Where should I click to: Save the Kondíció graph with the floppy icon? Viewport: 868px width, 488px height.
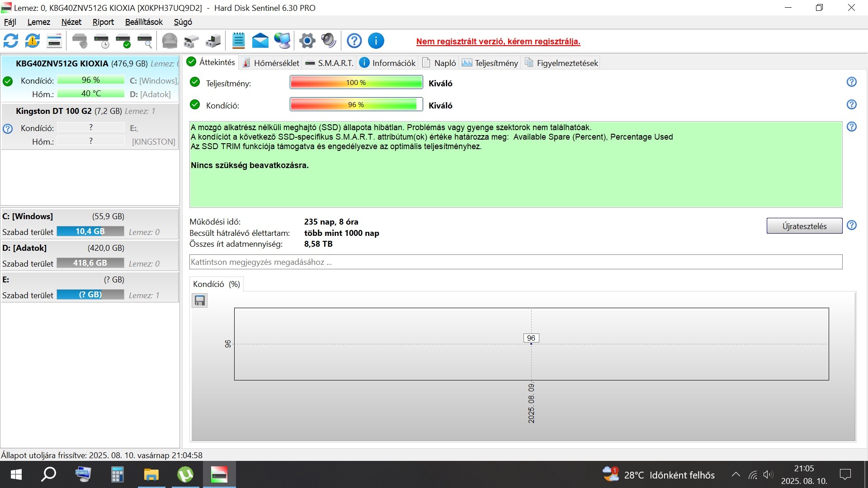click(199, 301)
